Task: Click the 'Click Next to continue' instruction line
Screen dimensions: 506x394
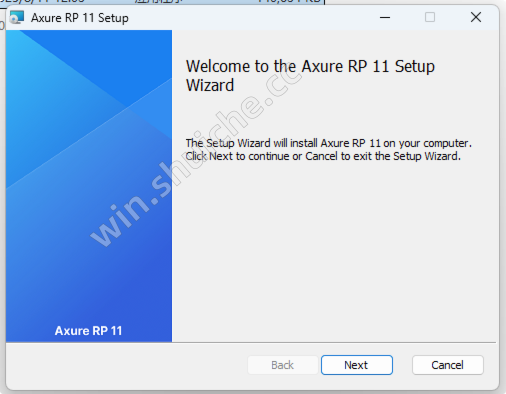Action: tap(323, 156)
